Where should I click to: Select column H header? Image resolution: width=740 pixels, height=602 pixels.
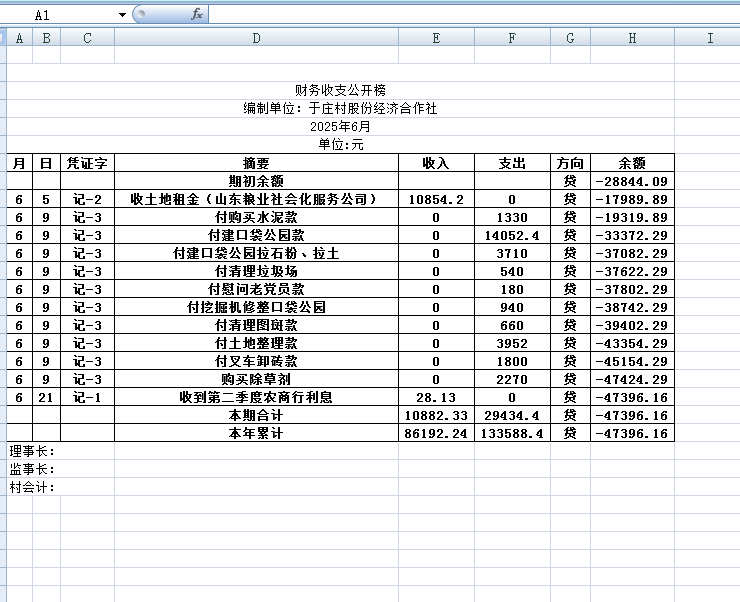[x=632, y=38]
